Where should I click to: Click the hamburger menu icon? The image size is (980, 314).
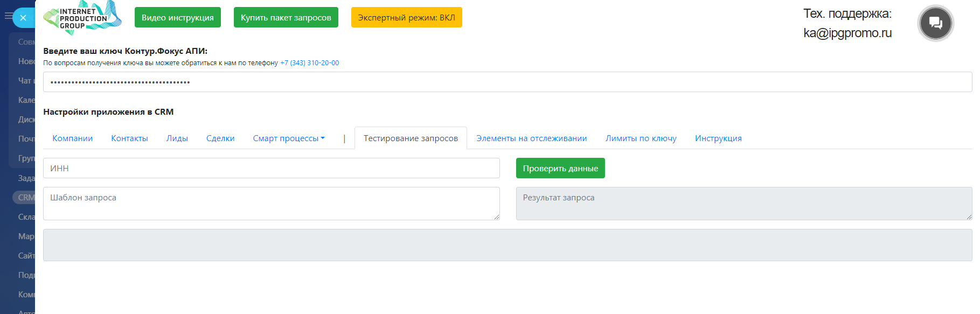[x=8, y=16]
